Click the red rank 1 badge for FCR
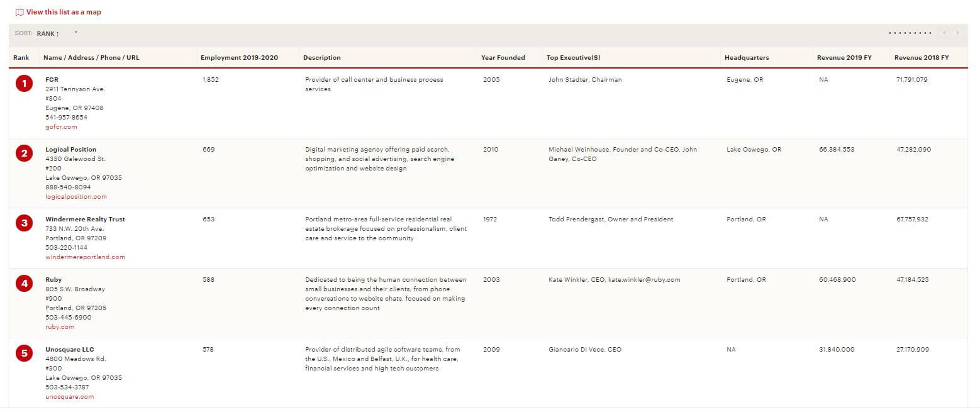 [24, 83]
